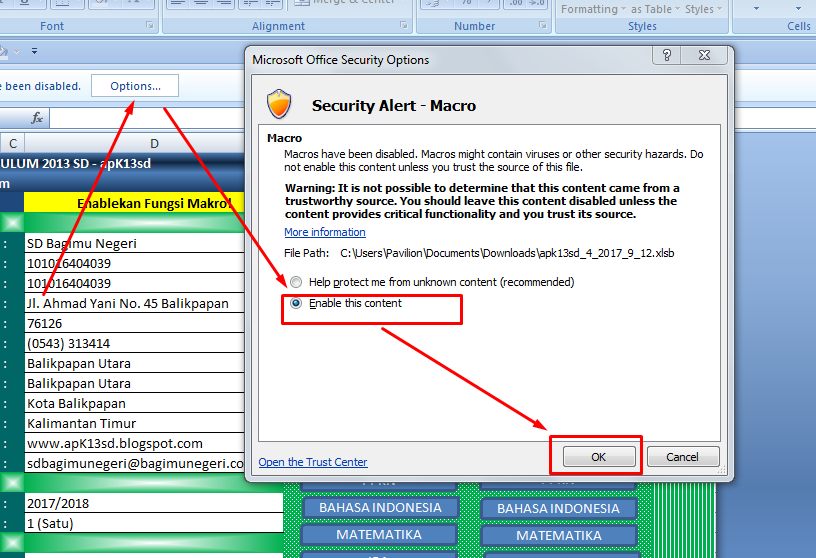Image resolution: width=816 pixels, height=558 pixels.
Task: Expand the Format as Table dropdown
Action: click(x=677, y=9)
